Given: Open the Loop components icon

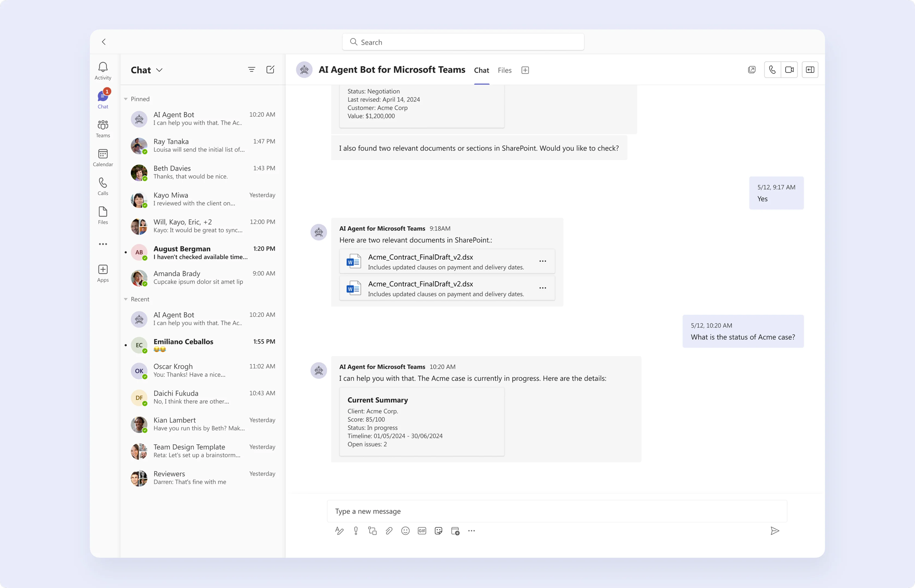Looking at the screenshot, I should tap(372, 531).
